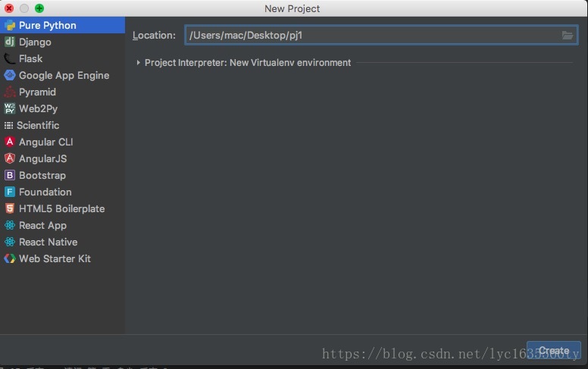Expand Project Interpreter settings arrow

coord(139,63)
